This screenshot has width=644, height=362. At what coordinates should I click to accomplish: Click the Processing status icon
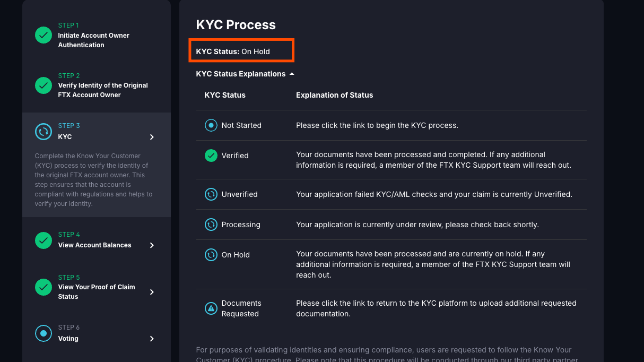point(211,225)
